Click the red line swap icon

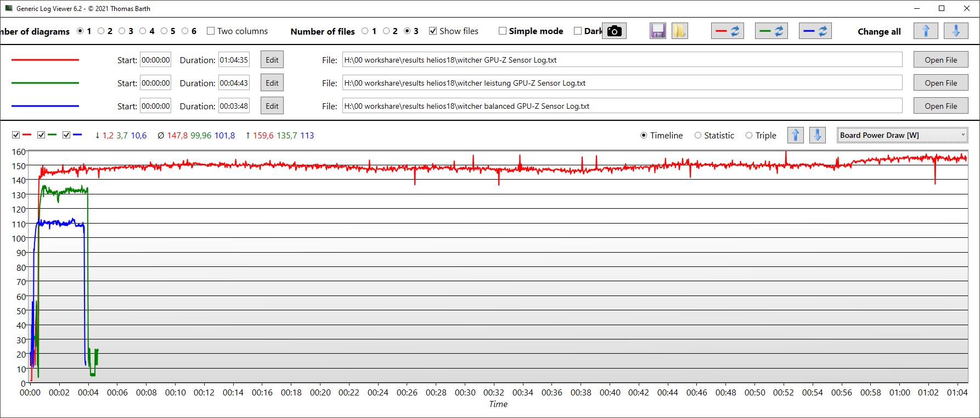(x=728, y=31)
